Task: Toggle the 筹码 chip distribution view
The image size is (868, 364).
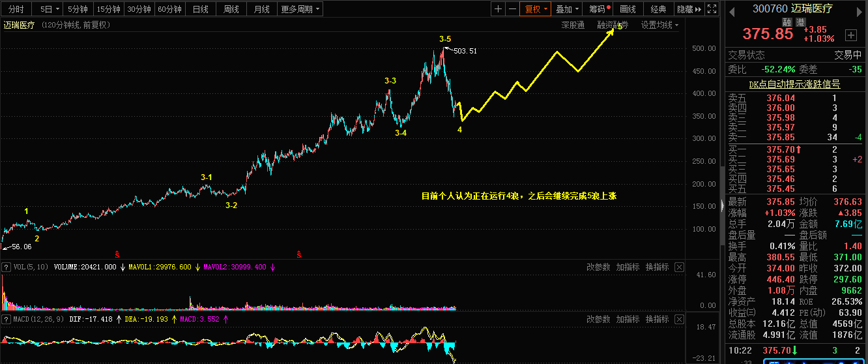Action: coord(599,9)
